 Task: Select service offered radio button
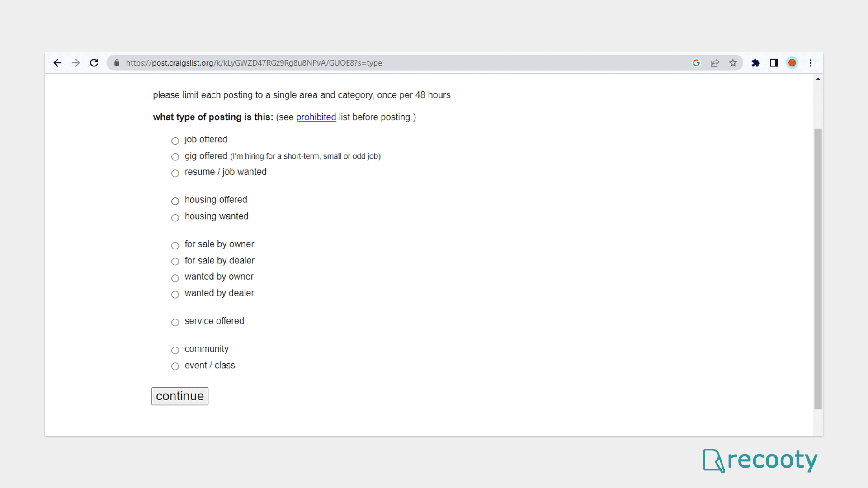pyautogui.click(x=175, y=323)
